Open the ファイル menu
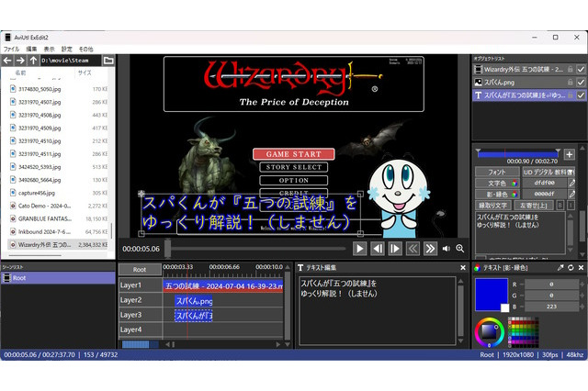The width and height of the screenshot is (588, 391). tap(11, 49)
